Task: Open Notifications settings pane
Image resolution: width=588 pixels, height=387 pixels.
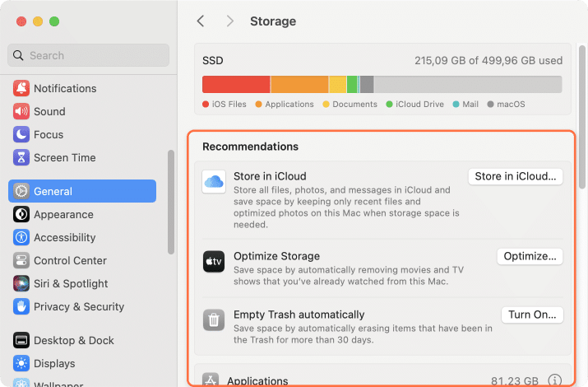Action: pos(82,88)
